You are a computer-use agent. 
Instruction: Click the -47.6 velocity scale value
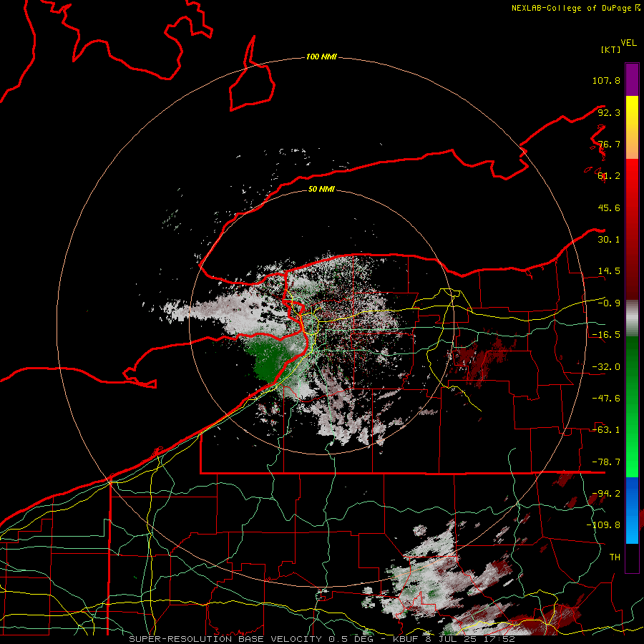click(x=606, y=399)
